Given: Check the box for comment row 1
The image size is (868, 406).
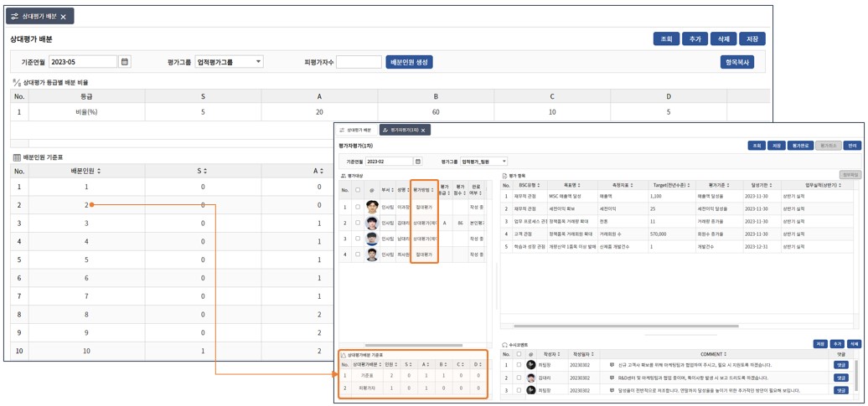Looking at the screenshot, I should coord(519,365).
